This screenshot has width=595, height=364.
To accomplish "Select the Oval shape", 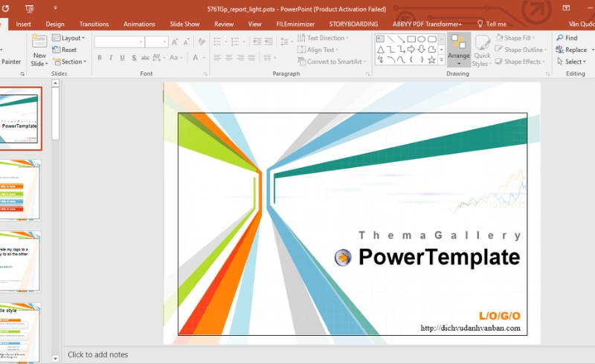I will coord(421,39).
